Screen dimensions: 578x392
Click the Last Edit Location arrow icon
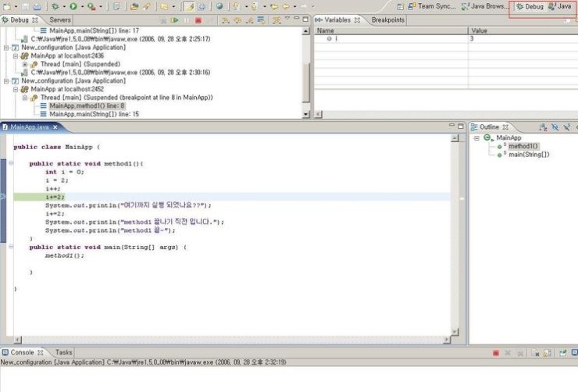274,6
